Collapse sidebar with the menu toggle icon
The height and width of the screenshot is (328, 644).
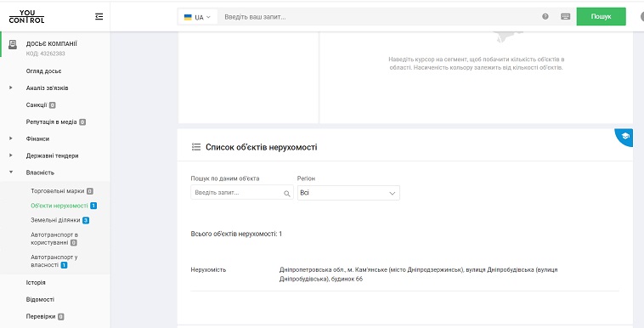pyautogui.click(x=99, y=16)
